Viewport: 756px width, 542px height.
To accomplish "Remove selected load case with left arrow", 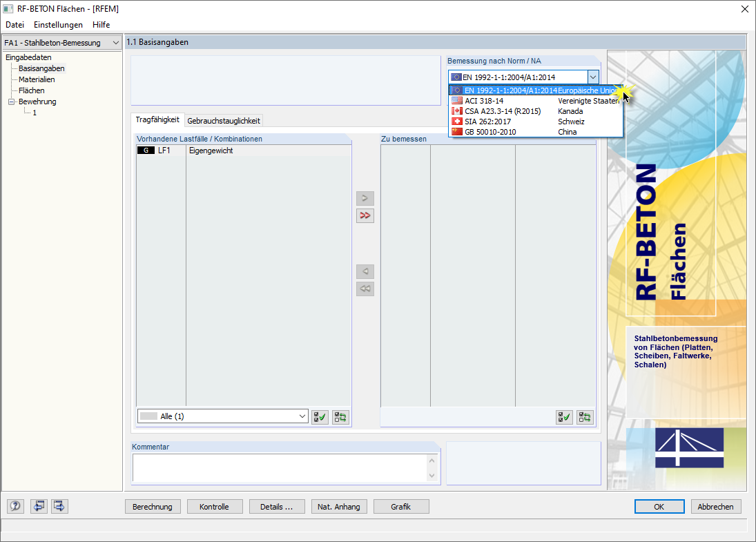I will click(x=365, y=271).
